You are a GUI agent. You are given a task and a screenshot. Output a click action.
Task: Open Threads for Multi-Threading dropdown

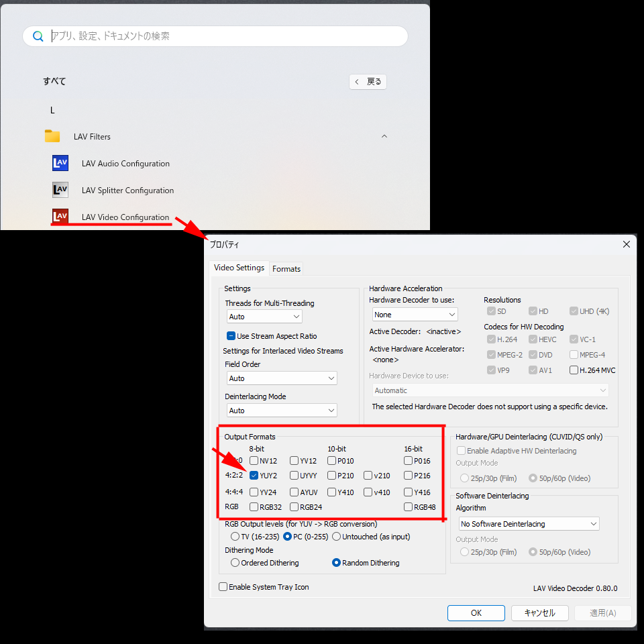[264, 317]
